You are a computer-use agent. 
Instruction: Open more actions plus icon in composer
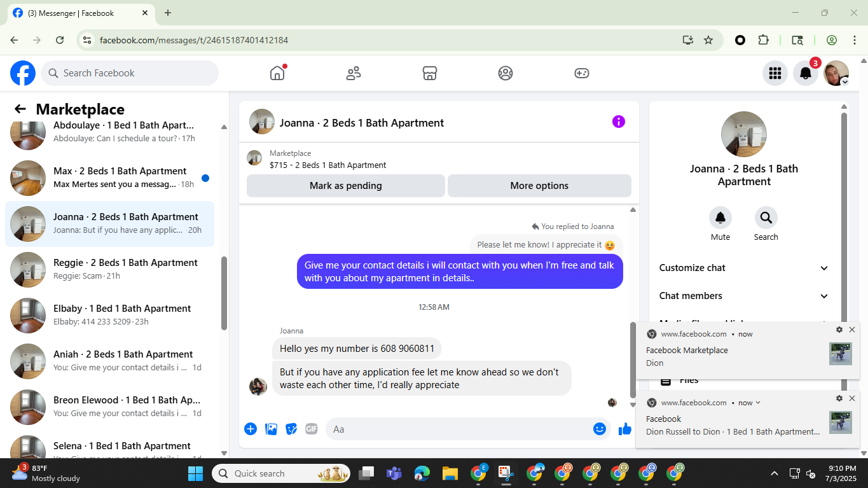251,429
